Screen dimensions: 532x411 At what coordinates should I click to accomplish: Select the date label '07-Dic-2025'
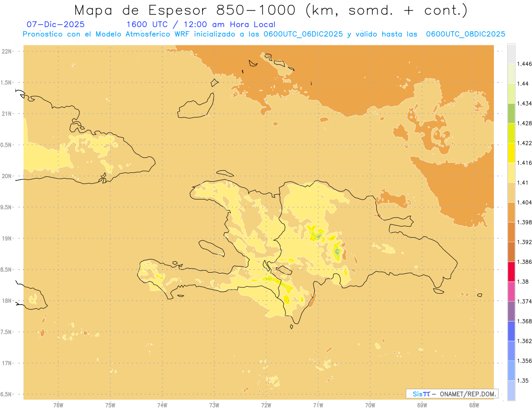(56, 24)
